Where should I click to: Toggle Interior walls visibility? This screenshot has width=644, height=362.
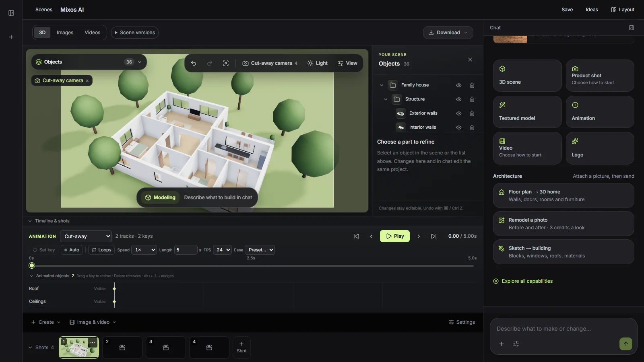tap(458, 128)
